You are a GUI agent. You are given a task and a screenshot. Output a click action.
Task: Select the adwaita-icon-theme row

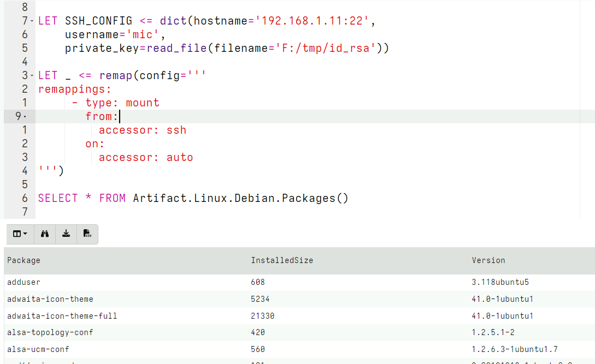(164, 299)
